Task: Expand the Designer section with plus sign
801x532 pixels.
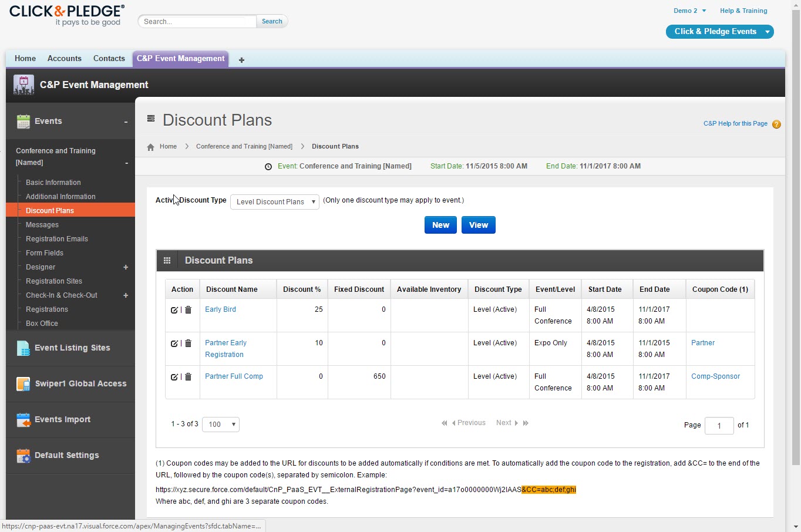Action: (125, 267)
